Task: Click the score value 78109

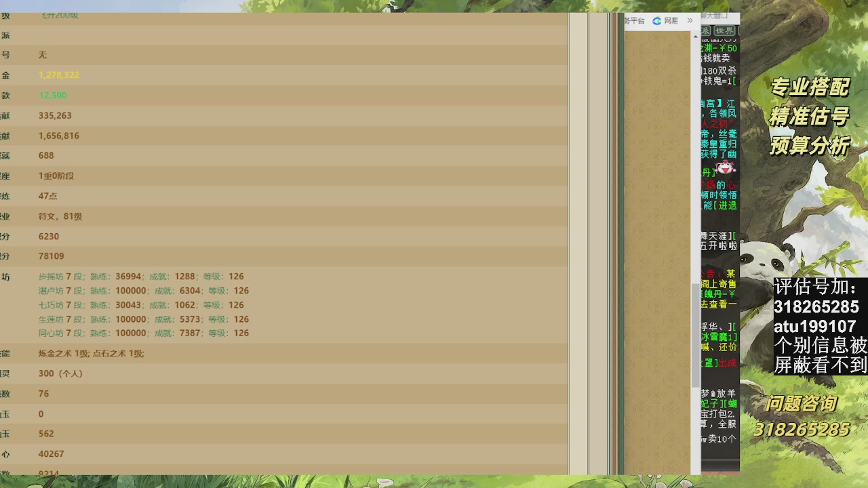Action: click(x=52, y=256)
